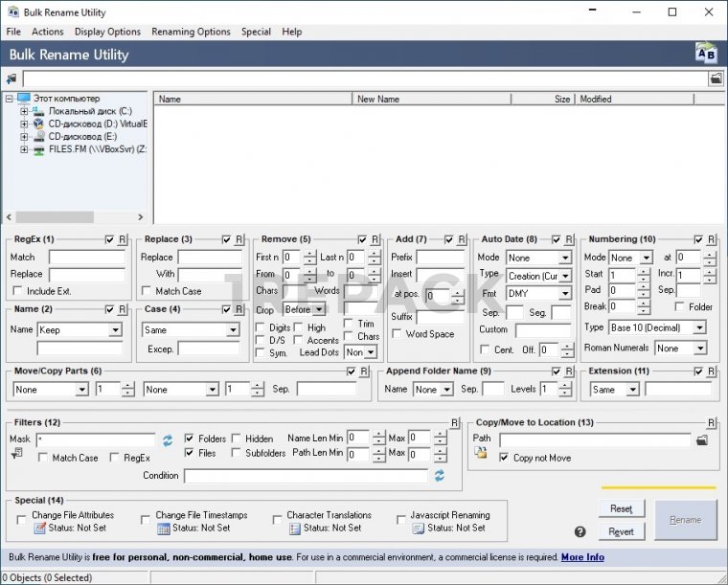The height and width of the screenshot is (585, 728).
Task: Click the browse folder icon in top path bar
Action: point(715,79)
